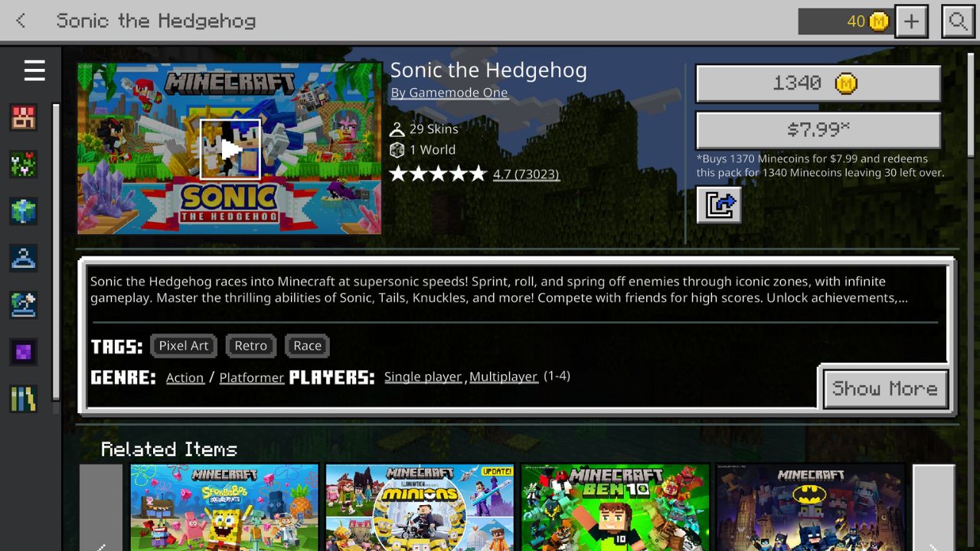Filter by the Pixel Art tag
Screen dimensions: 980x551
(184, 346)
